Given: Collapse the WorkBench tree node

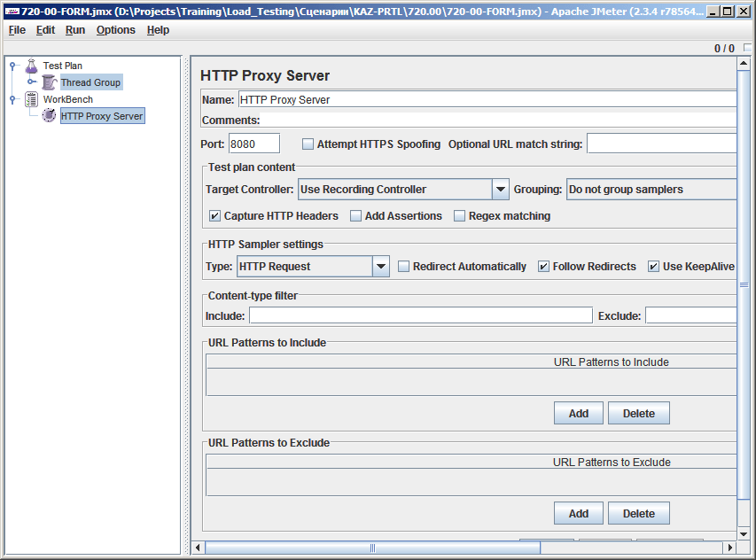Looking at the screenshot, I should coord(13,99).
